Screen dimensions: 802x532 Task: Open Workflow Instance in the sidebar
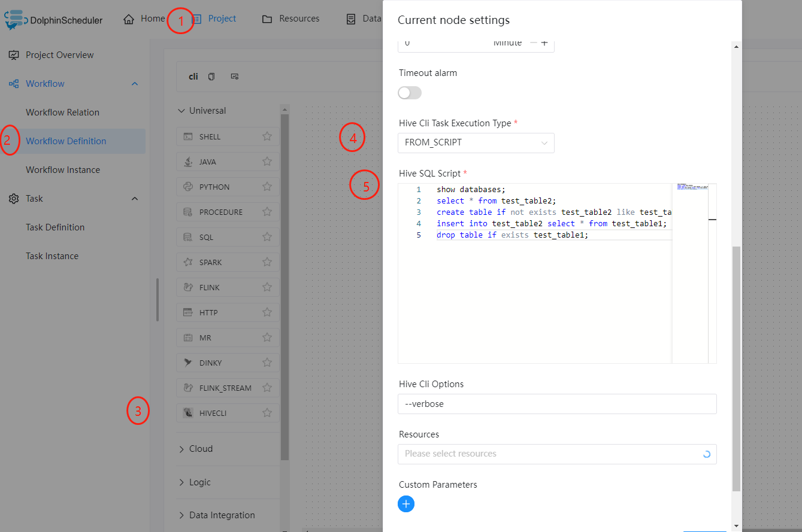(x=63, y=169)
